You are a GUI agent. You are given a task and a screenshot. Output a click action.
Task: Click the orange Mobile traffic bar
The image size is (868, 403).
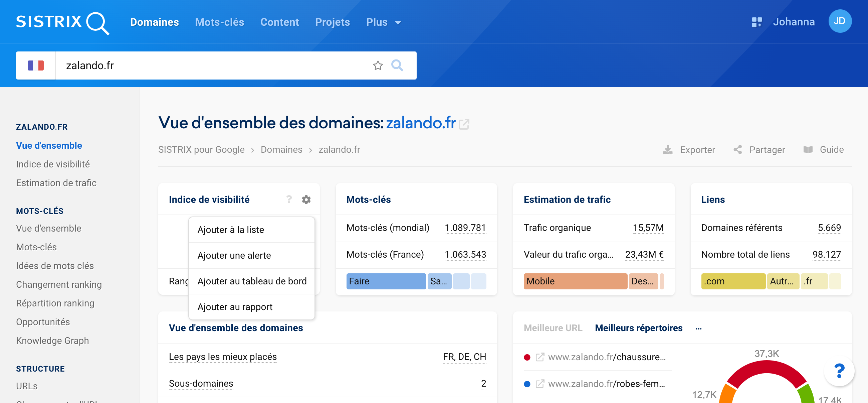tap(575, 281)
